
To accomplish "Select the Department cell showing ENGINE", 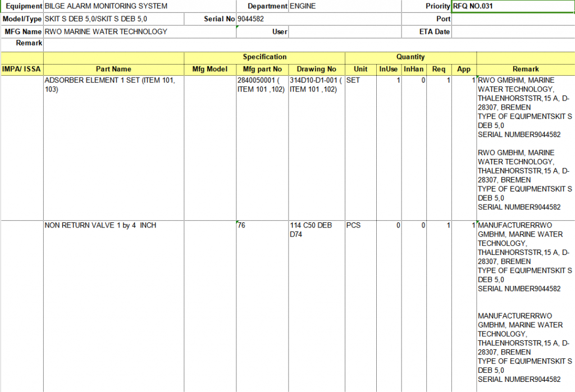I will tap(344, 6).
